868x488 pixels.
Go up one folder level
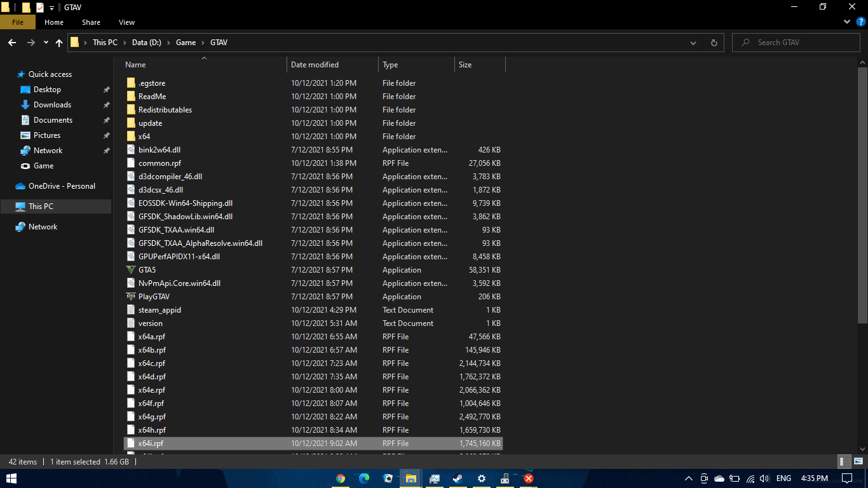59,43
